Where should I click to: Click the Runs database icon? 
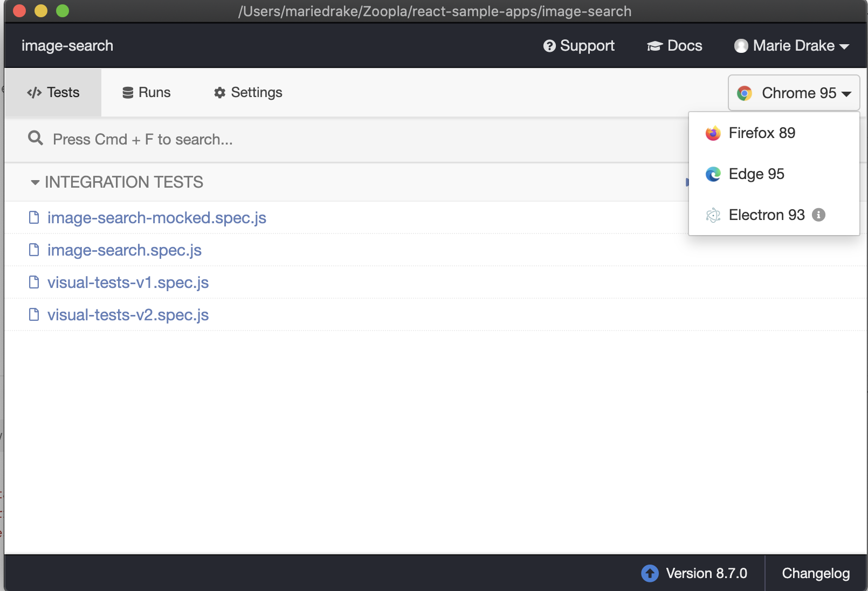click(x=128, y=93)
